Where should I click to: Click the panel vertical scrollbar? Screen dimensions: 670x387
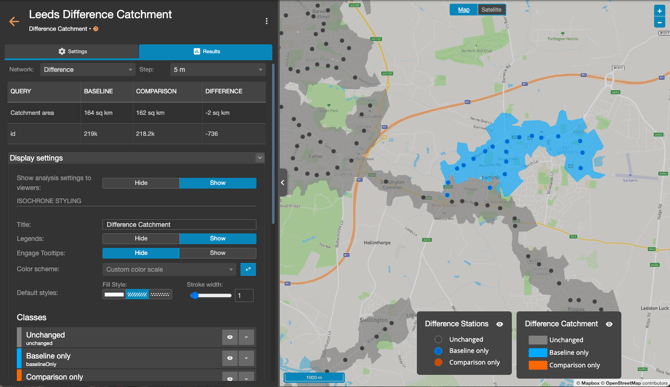[273, 144]
